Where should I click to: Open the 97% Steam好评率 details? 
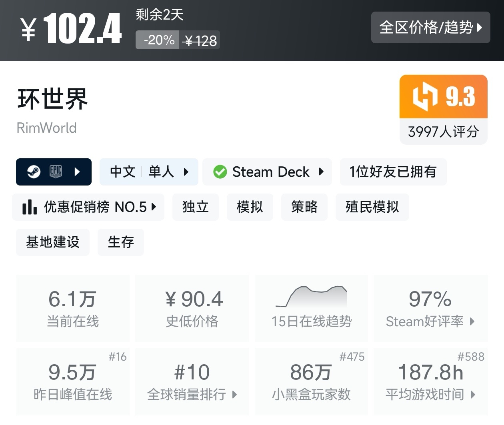point(430,308)
